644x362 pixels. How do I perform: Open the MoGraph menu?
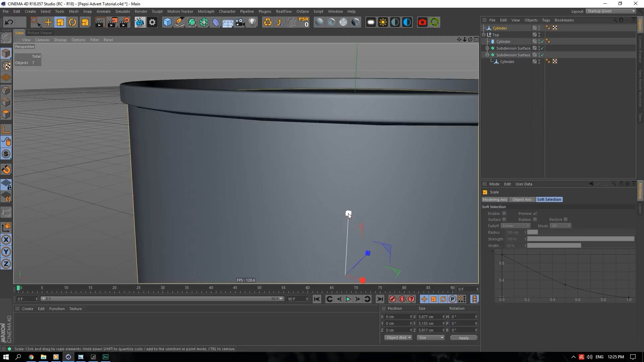pyautogui.click(x=206, y=11)
